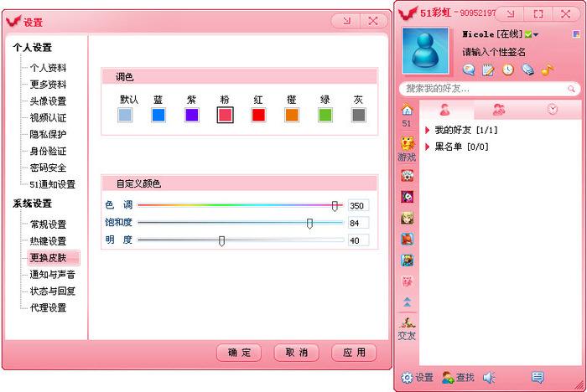587x392 pixels.
Task: Select the 红 red color swatch
Action: pos(258,115)
